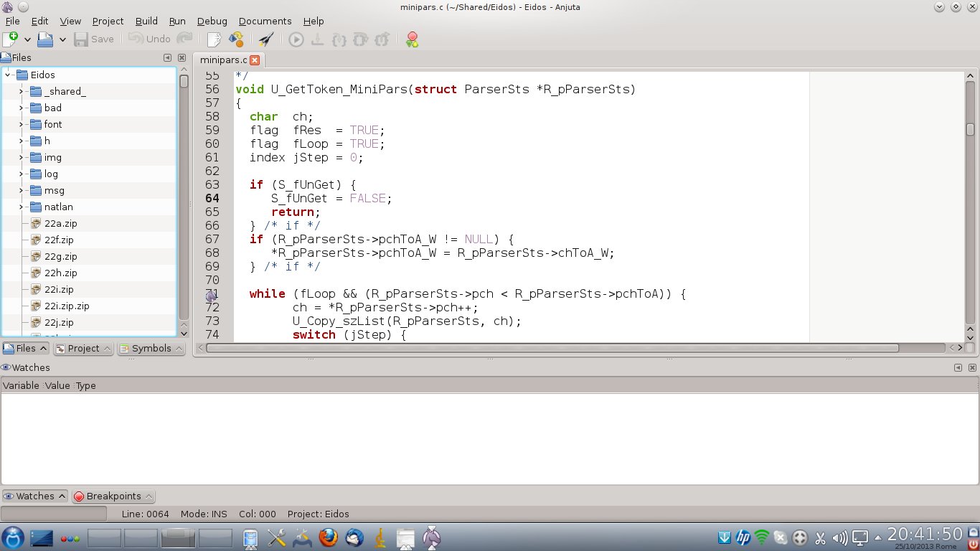The height and width of the screenshot is (551, 980).
Task: Click the Toggle Breakpoint icon in toolbar
Action: (412, 39)
